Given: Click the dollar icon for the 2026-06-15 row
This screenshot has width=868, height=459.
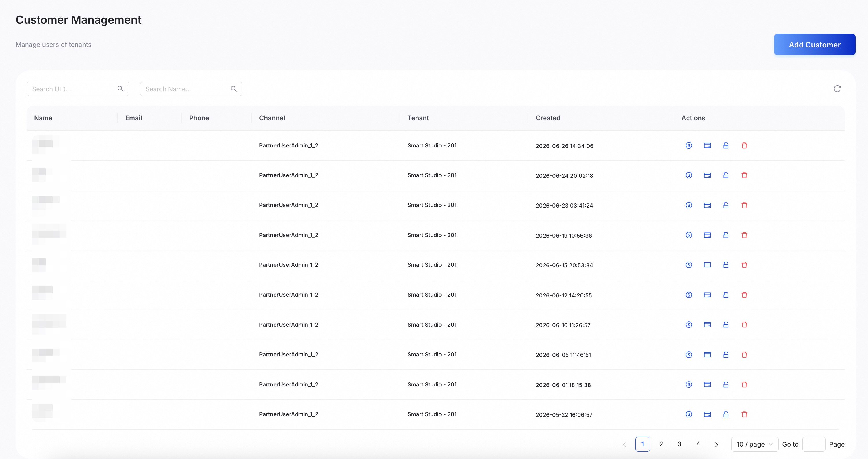Looking at the screenshot, I should [x=689, y=265].
